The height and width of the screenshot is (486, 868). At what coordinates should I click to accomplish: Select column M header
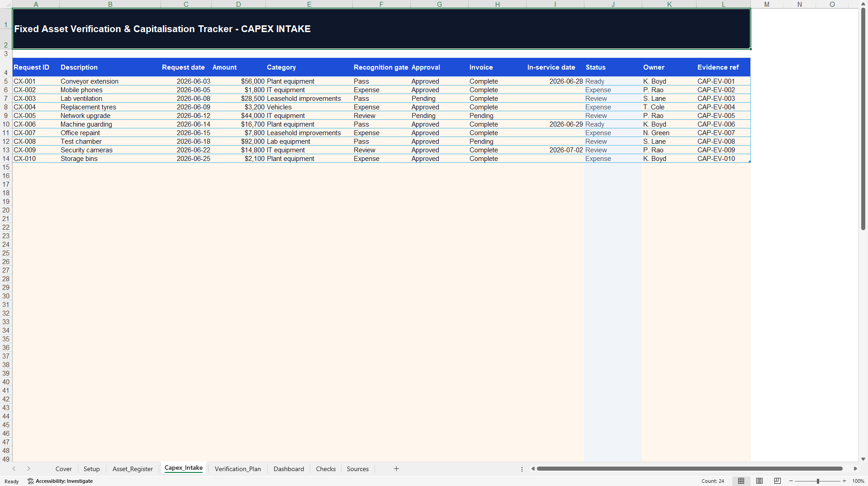pos(767,4)
